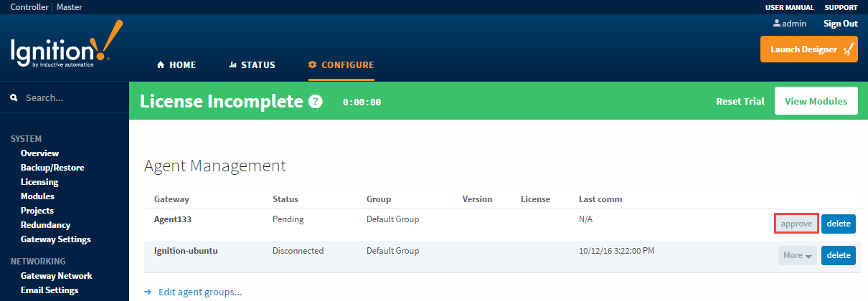
Task: Delete the Agent133 agent
Action: pyautogui.click(x=838, y=224)
